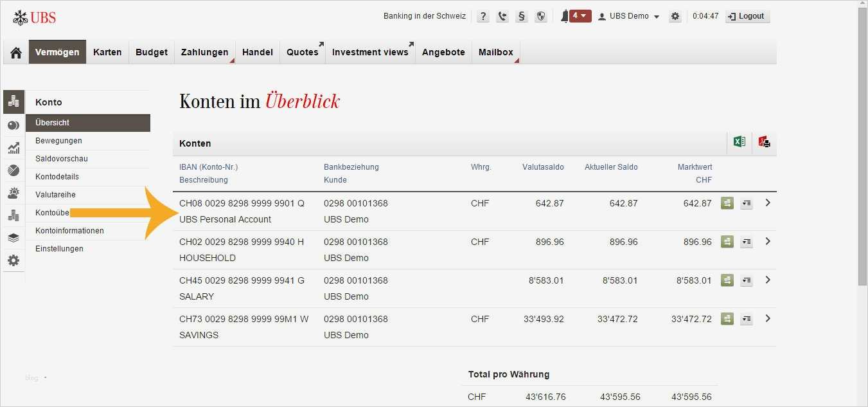Click green transfer icon for HOUSEHOLD account
Viewport: 868px width, 407px height.
727,242
